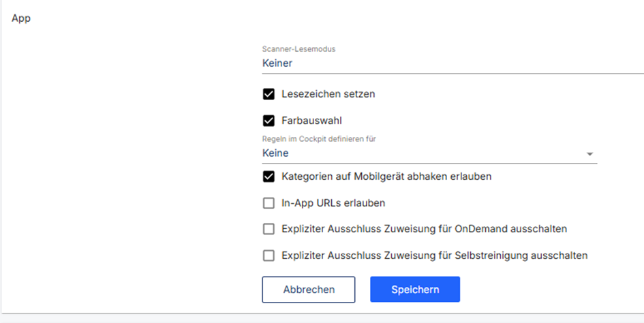The image size is (644, 323).
Task: Enable the In-App URLs erlauben checkbox
Action: [269, 203]
